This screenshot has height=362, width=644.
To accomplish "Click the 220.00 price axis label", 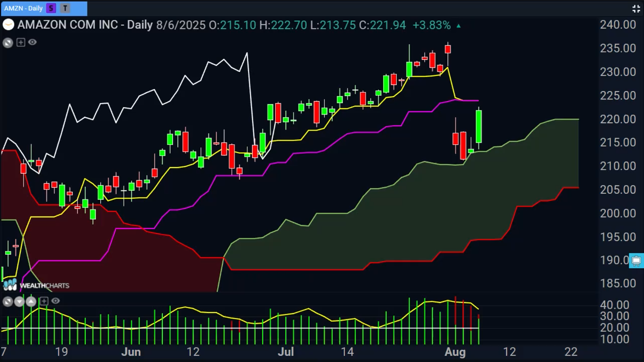I will click(x=618, y=119).
